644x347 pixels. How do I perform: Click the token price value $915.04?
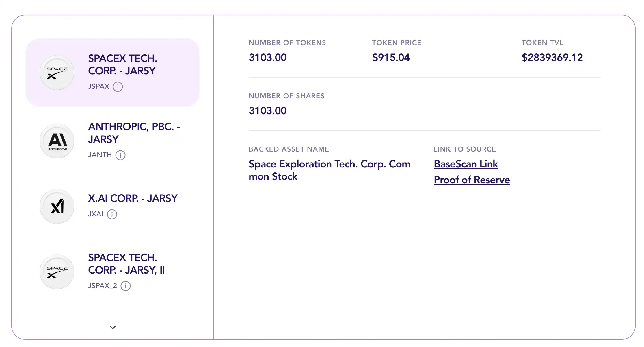[391, 58]
